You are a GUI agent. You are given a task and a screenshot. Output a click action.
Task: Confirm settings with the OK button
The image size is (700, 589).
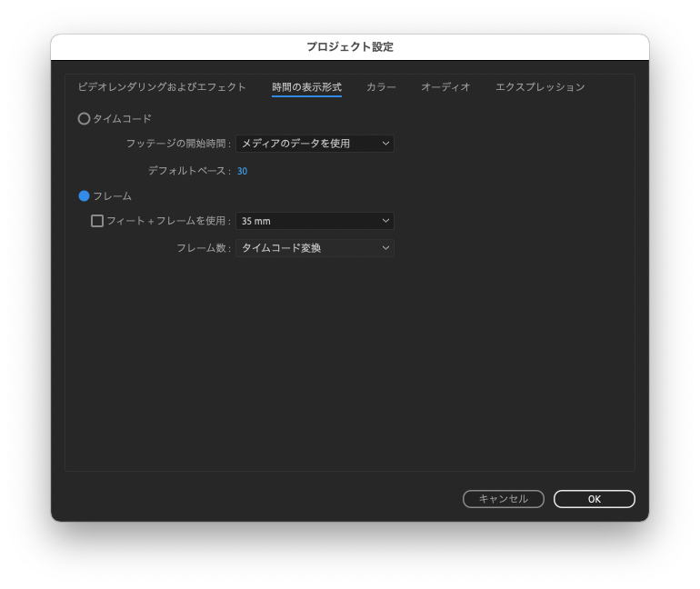click(x=594, y=499)
